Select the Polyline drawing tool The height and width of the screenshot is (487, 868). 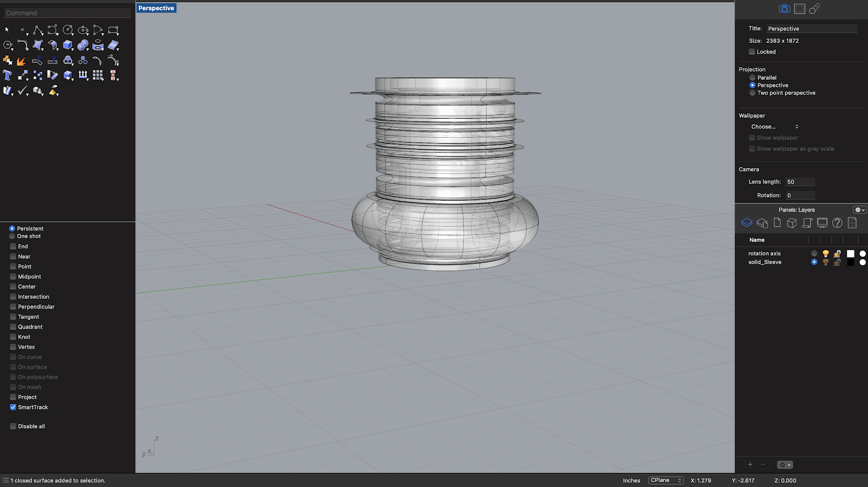coord(38,30)
